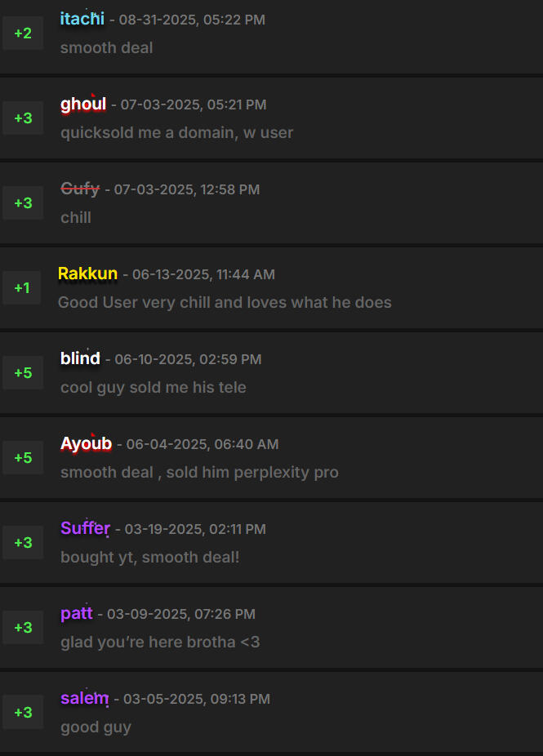Visit patt's profile link
543x756 pixels.
(76, 614)
